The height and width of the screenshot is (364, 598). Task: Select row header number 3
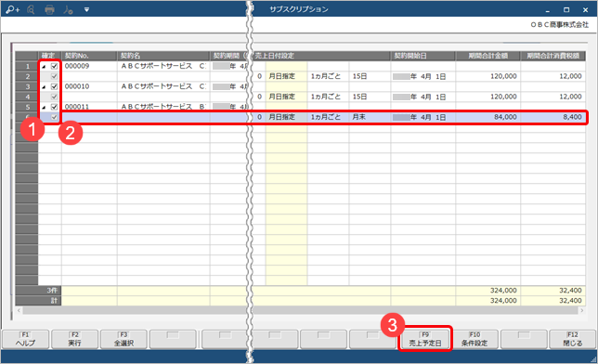coord(27,86)
